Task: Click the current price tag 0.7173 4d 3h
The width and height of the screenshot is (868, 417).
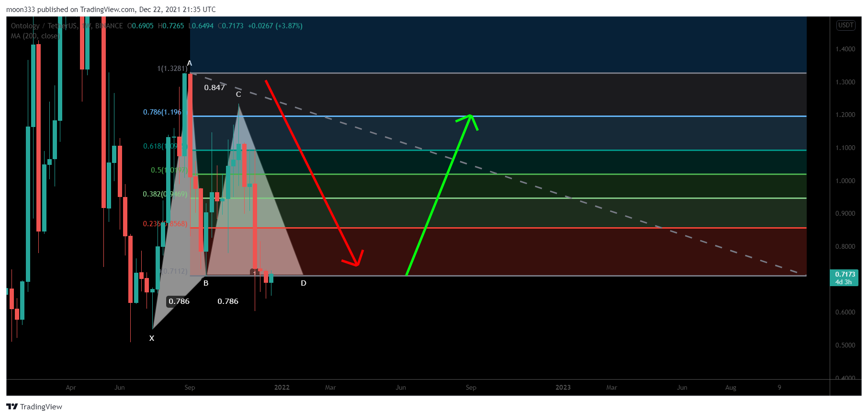Action: pyautogui.click(x=845, y=278)
